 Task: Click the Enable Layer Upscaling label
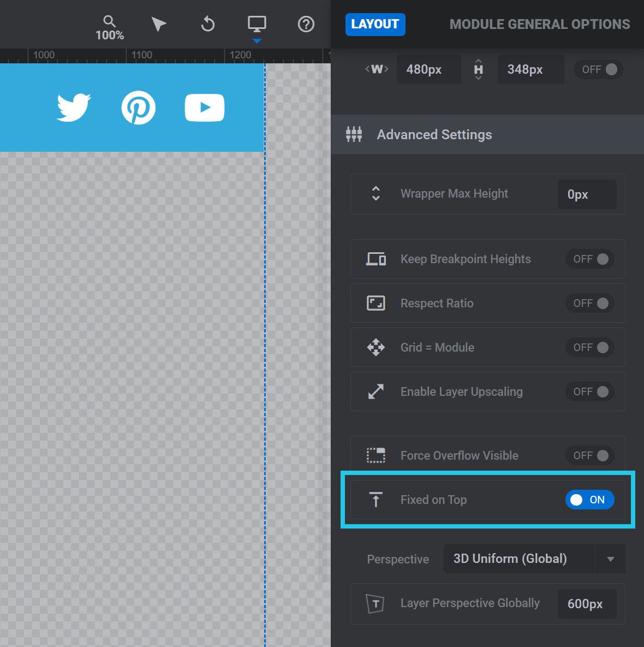coord(462,391)
